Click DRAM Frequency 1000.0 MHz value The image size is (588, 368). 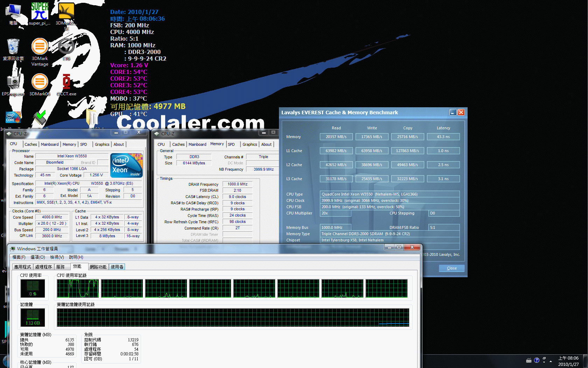tap(237, 184)
